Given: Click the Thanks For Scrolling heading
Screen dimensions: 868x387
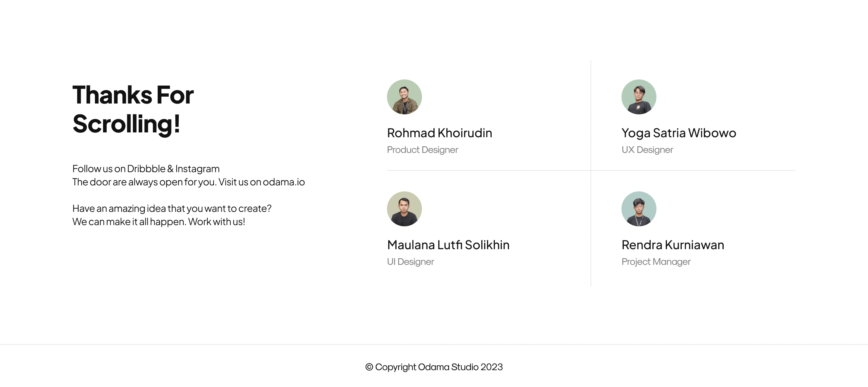Looking at the screenshot, I should click(x=133, y=109).
